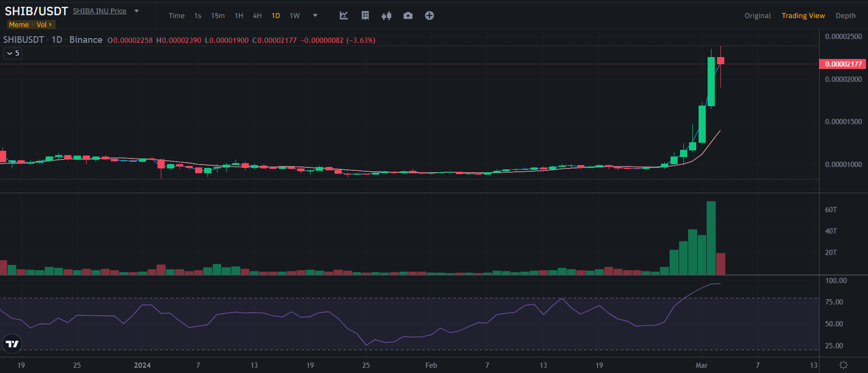Switch to the 4H interval

[257, 16]
